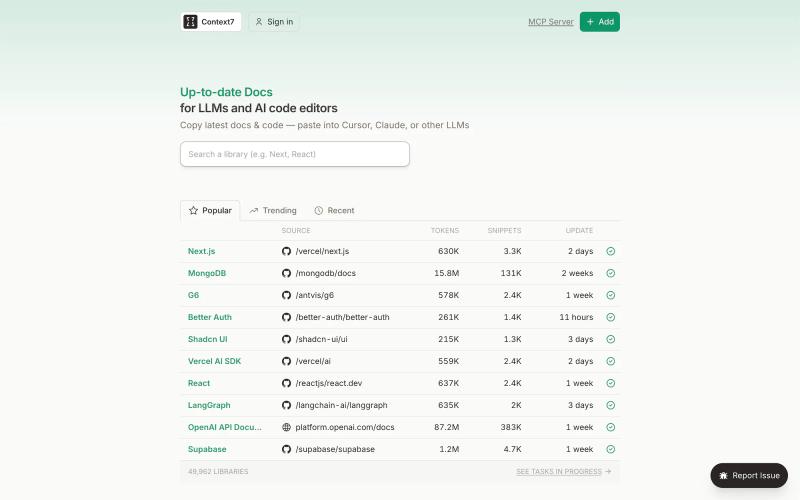Click the check status icon in MongoDB row

click(x=611, y=273)
